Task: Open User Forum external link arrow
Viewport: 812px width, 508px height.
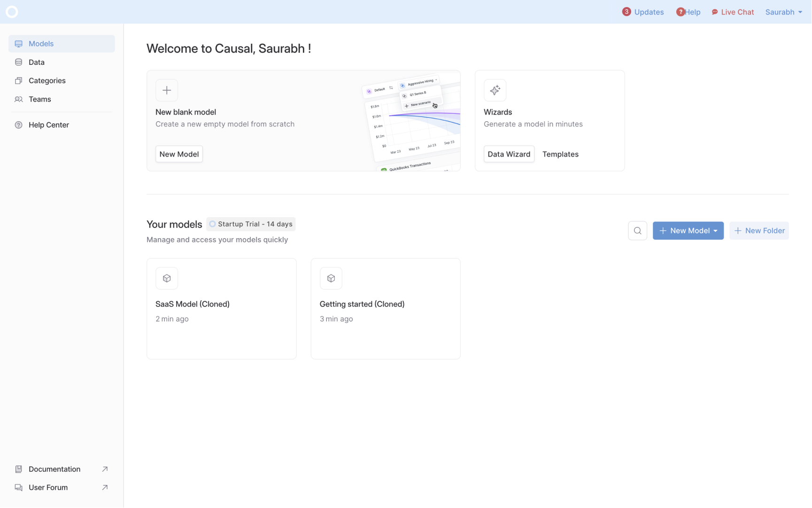Action: pyautogui.click(x=105, y=487)
